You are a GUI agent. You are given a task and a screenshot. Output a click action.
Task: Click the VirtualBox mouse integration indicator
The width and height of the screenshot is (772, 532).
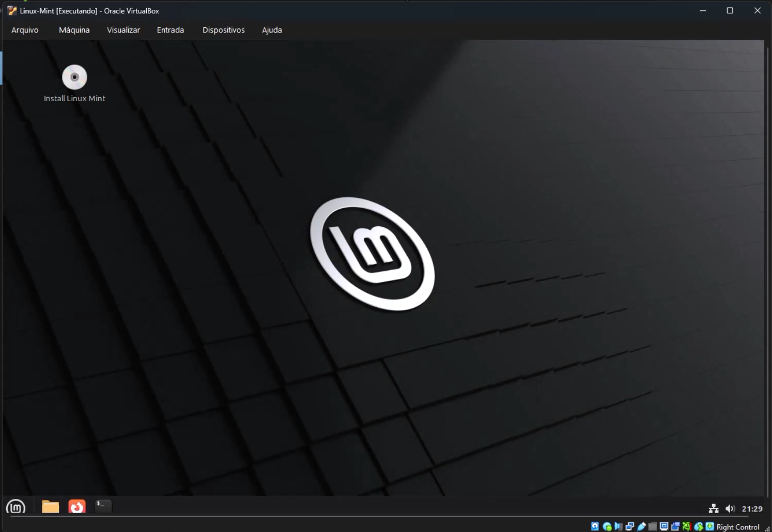699,527
